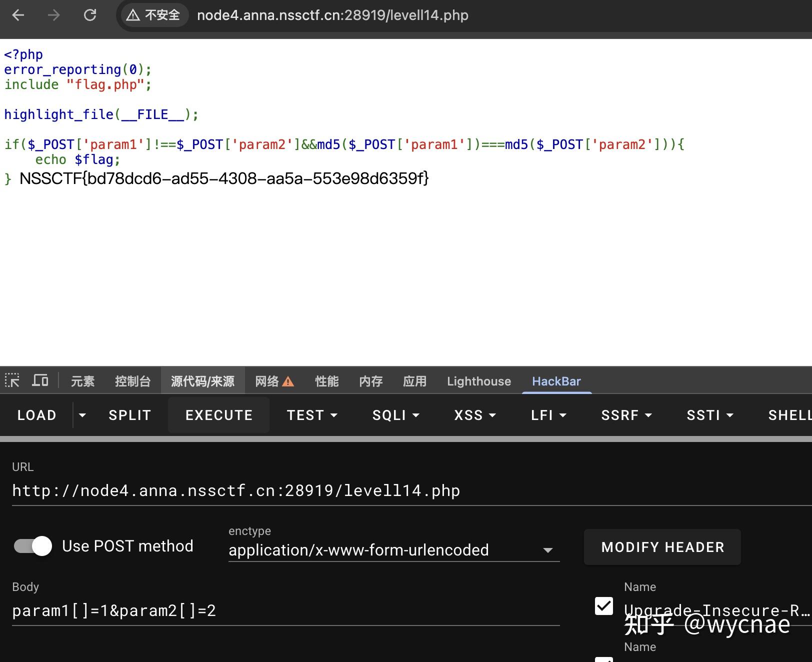
Task: Select the inspect element tool
Action: [x=12, y=381]
